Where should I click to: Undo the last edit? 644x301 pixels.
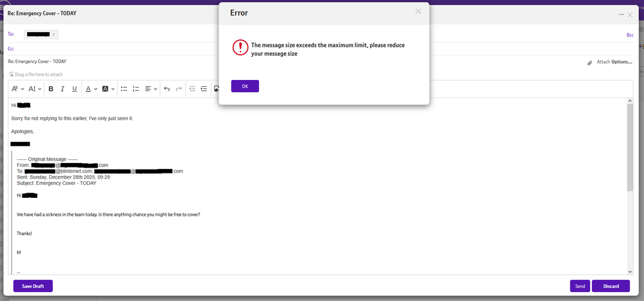click(x=167, y=89)
